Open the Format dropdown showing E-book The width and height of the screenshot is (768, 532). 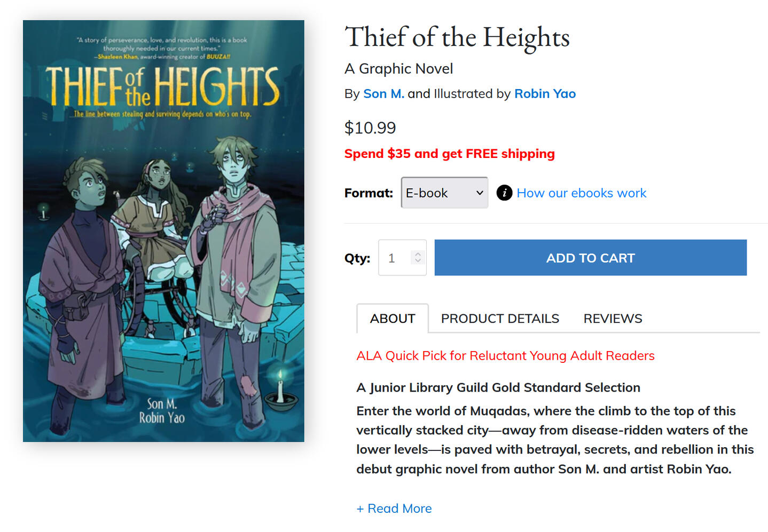444,193
